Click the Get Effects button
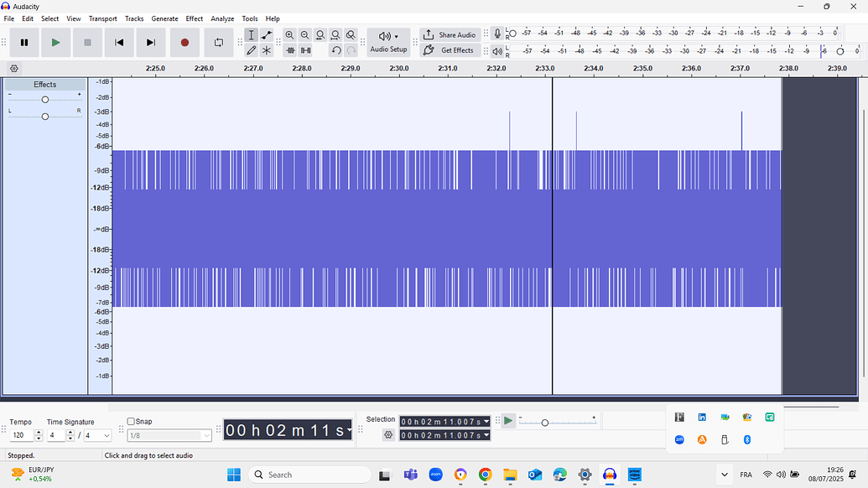The image size is (868, 488). [x=450, y=50]
